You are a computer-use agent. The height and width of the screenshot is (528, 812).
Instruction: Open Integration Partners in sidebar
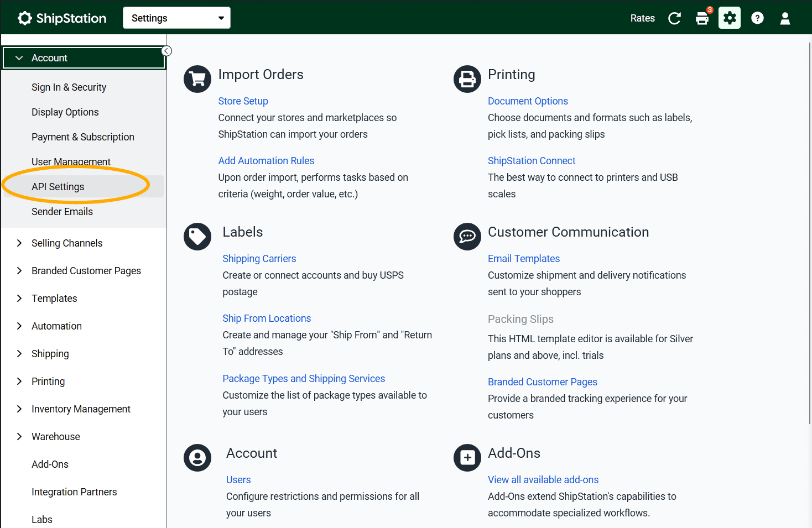point(74,492)
